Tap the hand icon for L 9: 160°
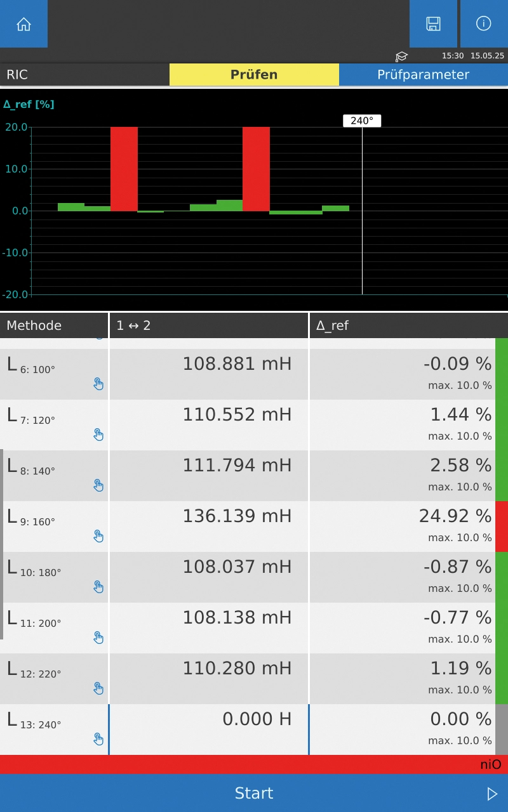The image size is (508, 812). point(98,536)
